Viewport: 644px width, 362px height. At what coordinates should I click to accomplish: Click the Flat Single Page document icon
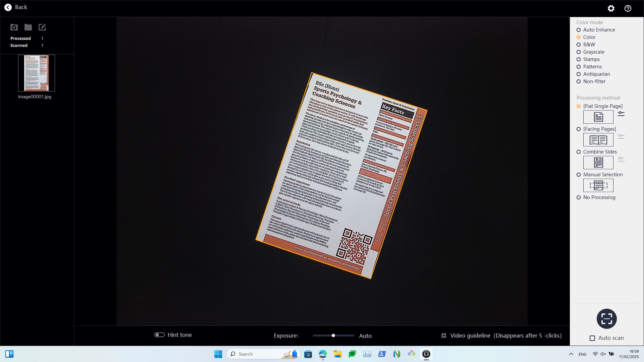(x=598, y=117)
